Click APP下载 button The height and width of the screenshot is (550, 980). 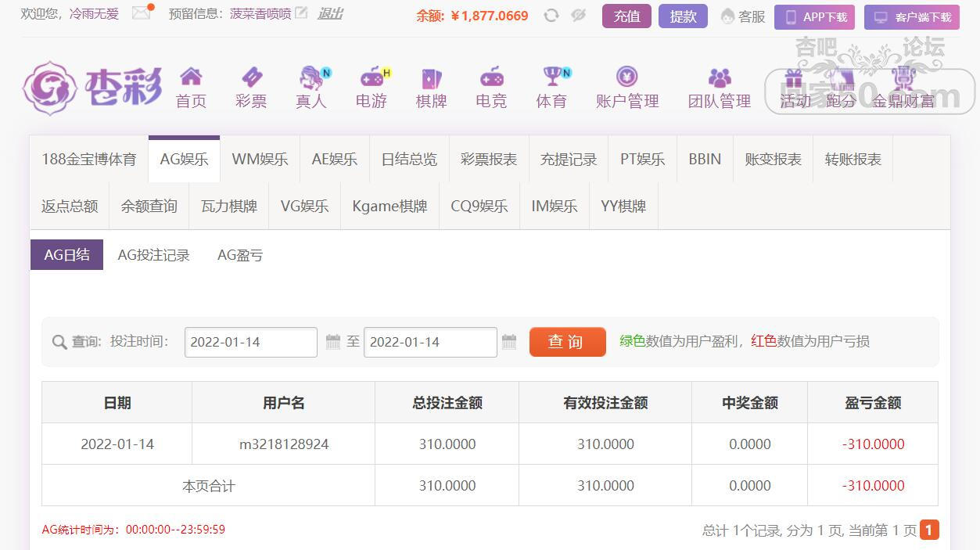coord(814,16)
